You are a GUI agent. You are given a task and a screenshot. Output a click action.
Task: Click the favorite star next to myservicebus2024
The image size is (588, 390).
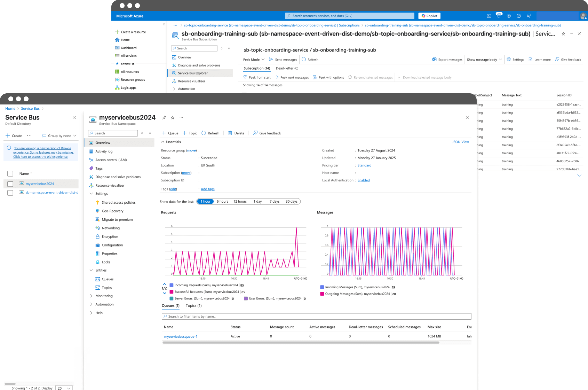173,118
